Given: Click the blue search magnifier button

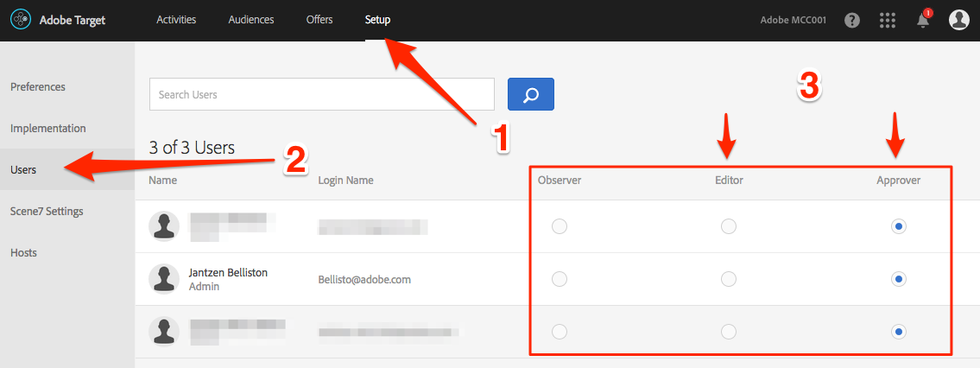Looking at the screenshot, I should coord(531,94).
